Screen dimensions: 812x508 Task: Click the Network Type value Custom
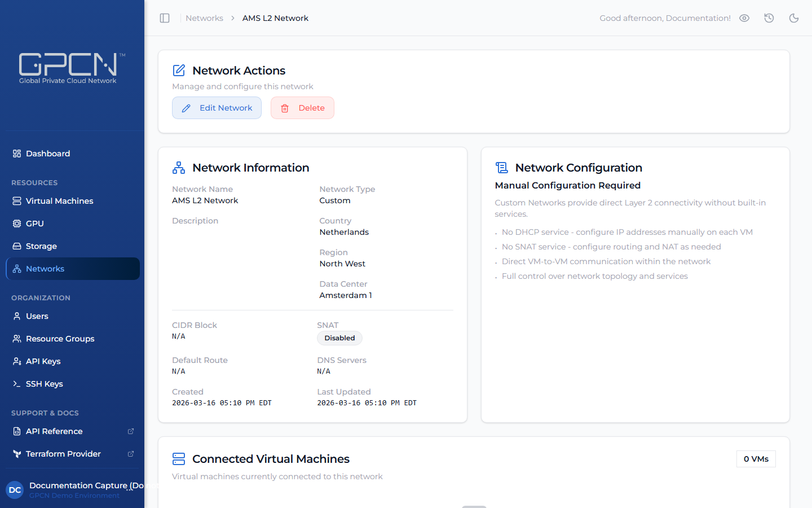coord(335,200)
